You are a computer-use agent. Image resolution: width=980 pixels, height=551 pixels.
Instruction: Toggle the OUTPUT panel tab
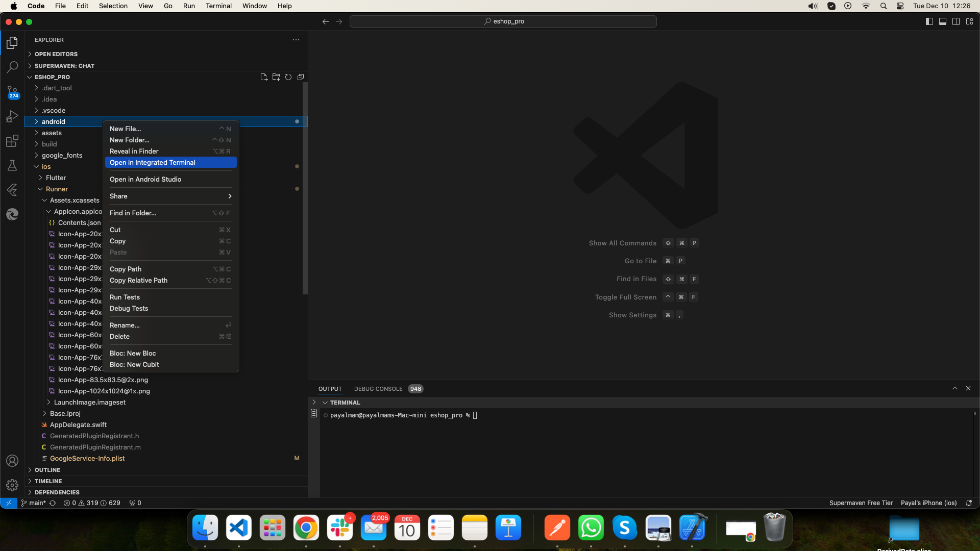coord(330,388)
